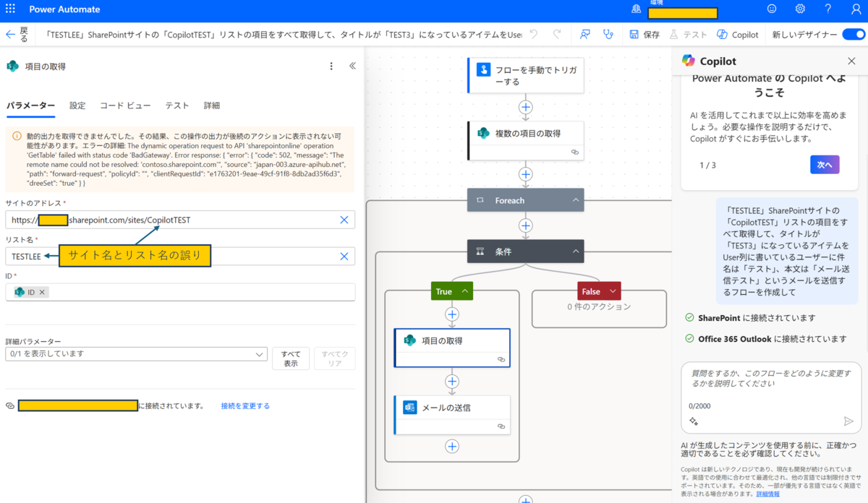
Task: Open the 詳細パラメーター dropdown
Action: tap(136, 354)
